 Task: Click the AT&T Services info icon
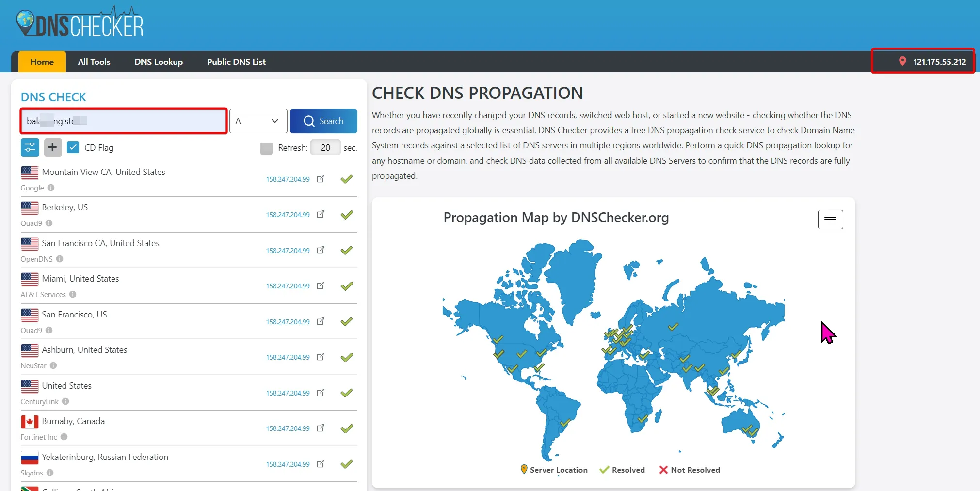(x=73, y=294)
